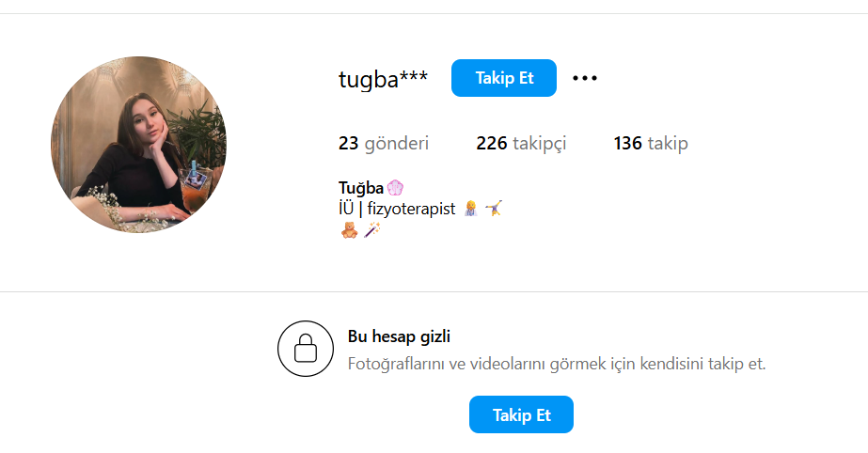This screenshot has height=453, width=868.
Task: Click the teddy bear emoji
Action: coord(349,229)
